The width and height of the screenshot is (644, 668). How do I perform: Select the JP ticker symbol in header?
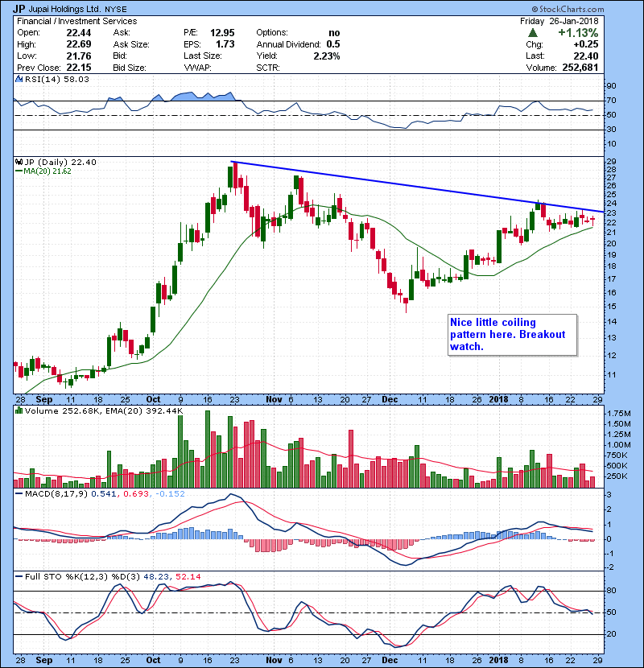19,9
